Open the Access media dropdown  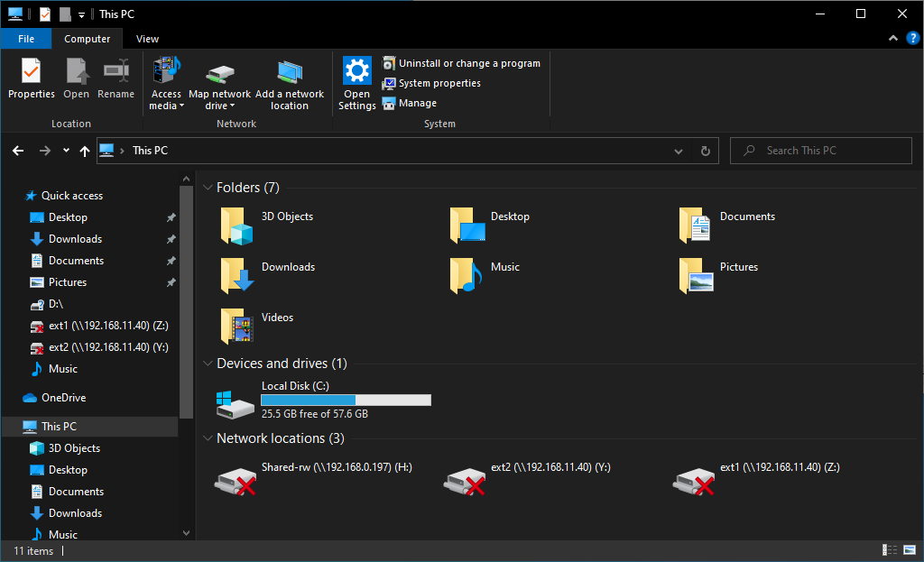pyautogui.click(x=166, y=84)
